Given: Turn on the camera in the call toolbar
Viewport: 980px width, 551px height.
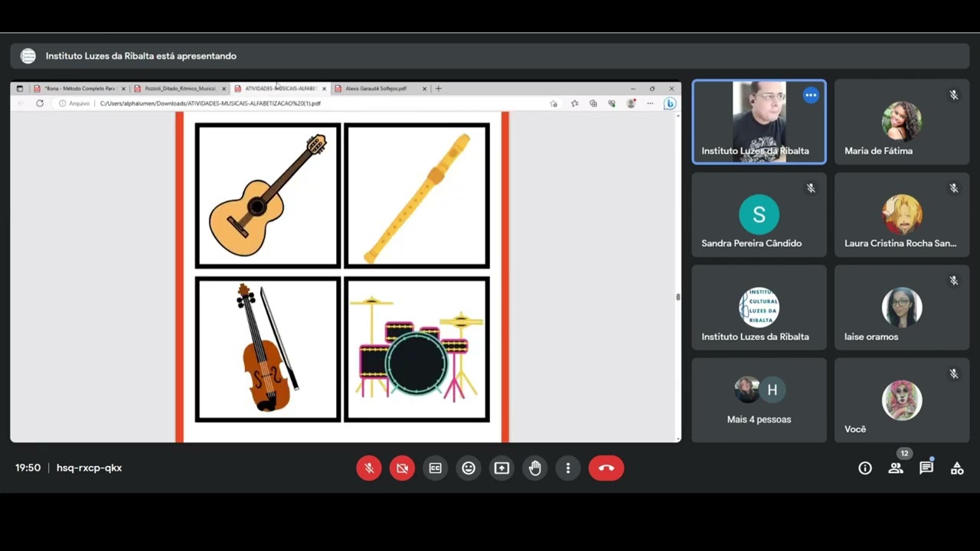Looking at the screenshot, I should coord(402,468).
